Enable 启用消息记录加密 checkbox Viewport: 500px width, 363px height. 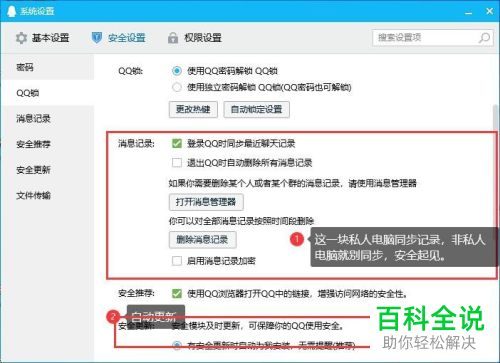(x=177, y=261)
